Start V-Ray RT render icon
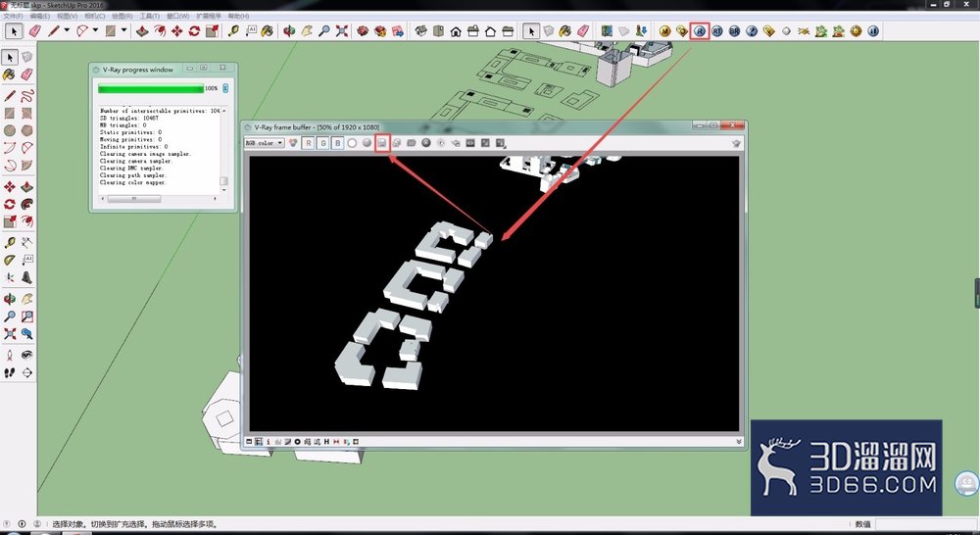This screenshot has height=535, width=980. pos(717,30)
